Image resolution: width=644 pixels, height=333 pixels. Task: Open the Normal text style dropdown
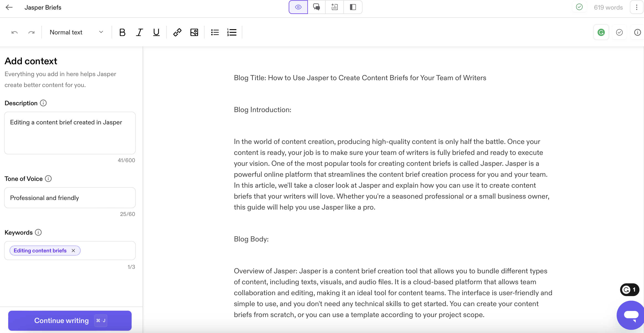coord(77,32)
